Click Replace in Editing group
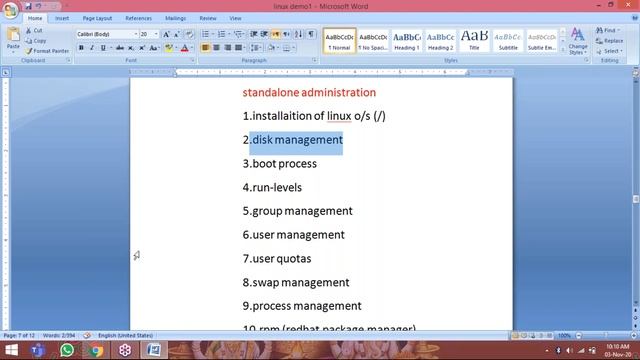Viewport: 640px width, 360px height. 609,41
